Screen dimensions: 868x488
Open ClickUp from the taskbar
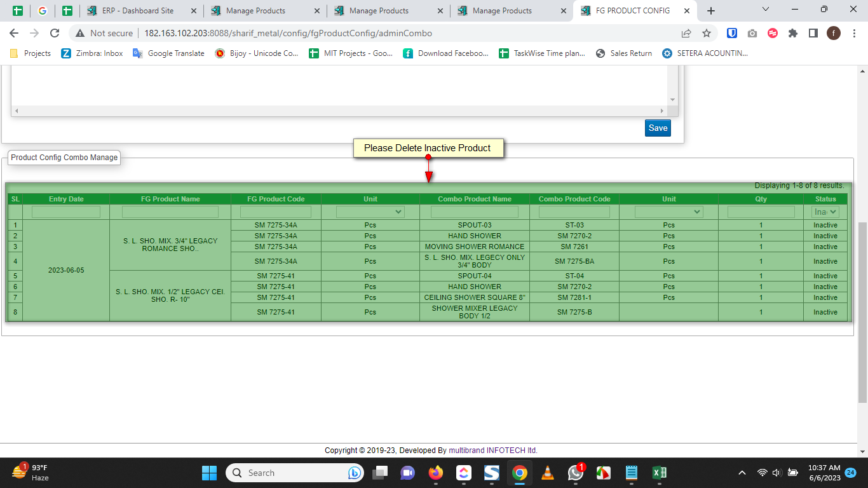pyautogui.click(x=464, y=473)
